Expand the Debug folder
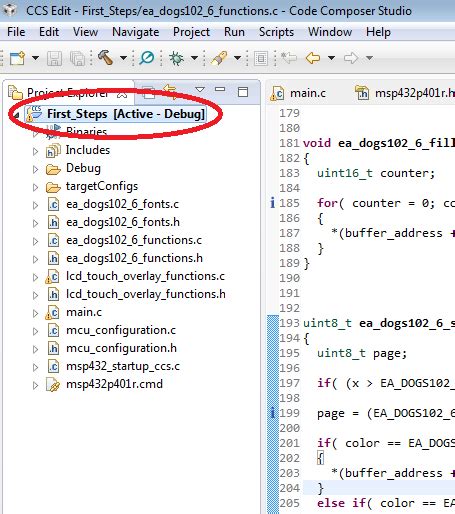The width and height of the screenshot is (455, 514). 35,170
